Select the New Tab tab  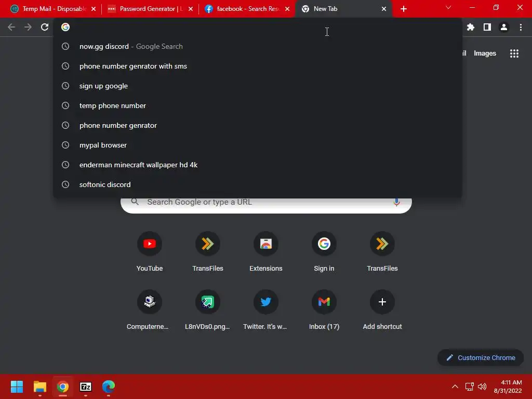pos(343,9)
